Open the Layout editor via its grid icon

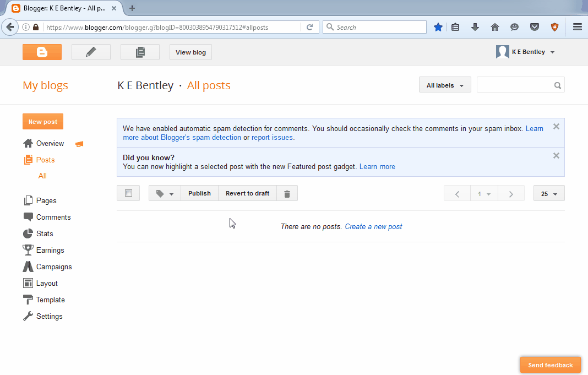pos(28,283)
